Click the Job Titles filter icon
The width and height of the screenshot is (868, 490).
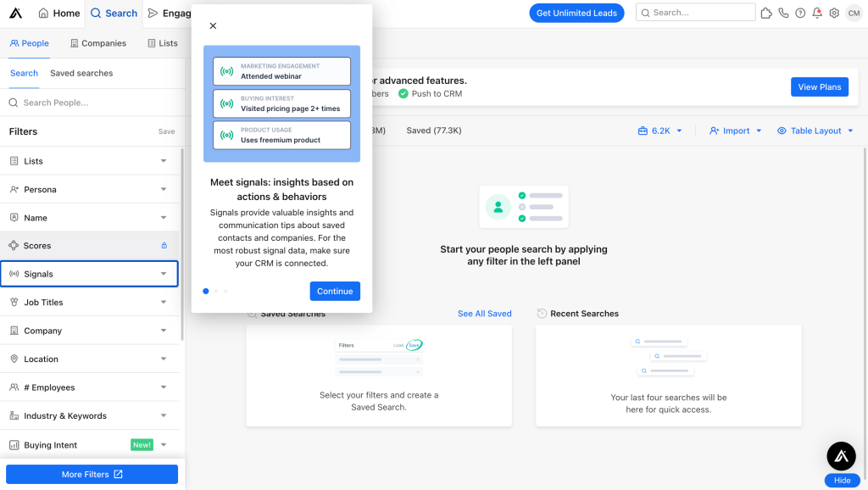coord(14,302)
